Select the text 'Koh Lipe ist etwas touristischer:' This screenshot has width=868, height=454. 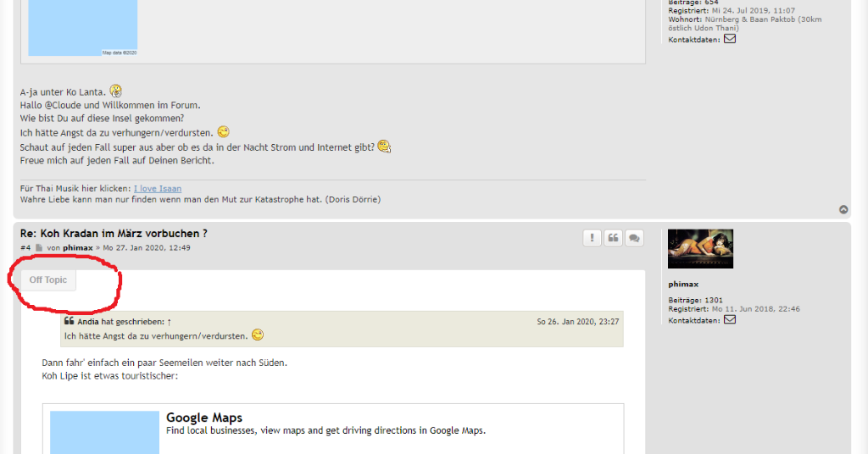click(109, 376)
